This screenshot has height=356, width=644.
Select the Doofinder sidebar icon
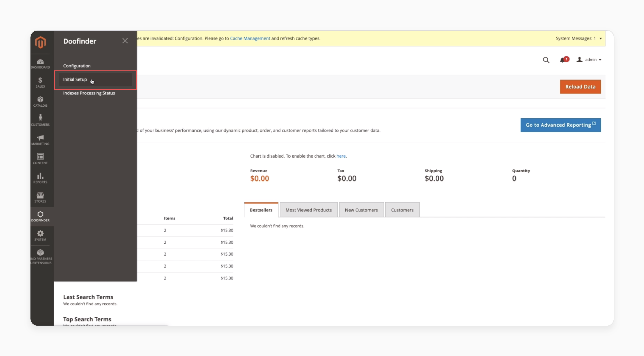click(40, 217)
